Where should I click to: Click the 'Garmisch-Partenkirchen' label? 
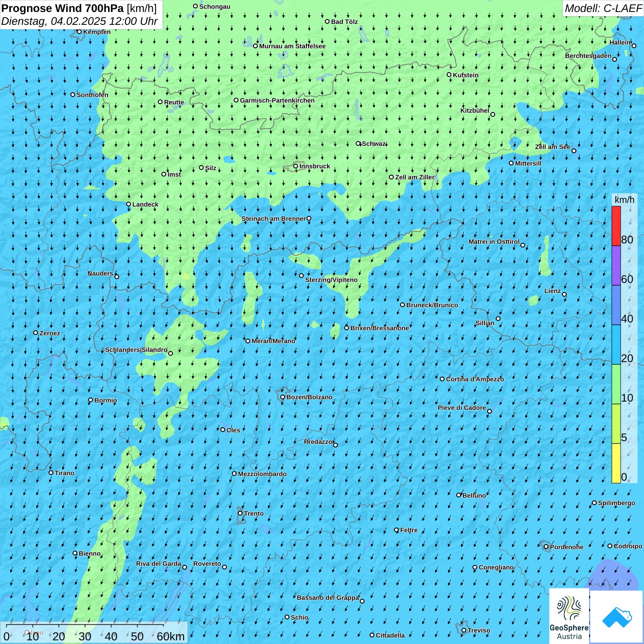277,100
